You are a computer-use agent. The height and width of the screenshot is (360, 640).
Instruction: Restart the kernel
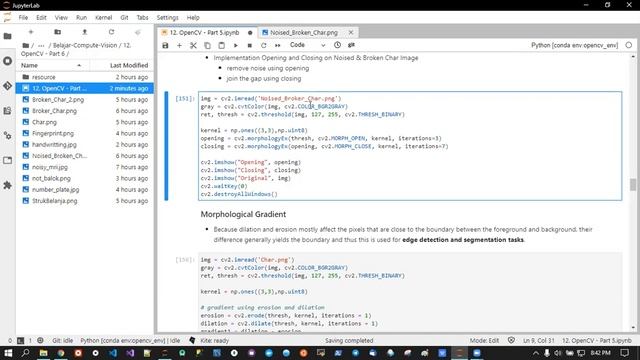click(x=264, y=45)
